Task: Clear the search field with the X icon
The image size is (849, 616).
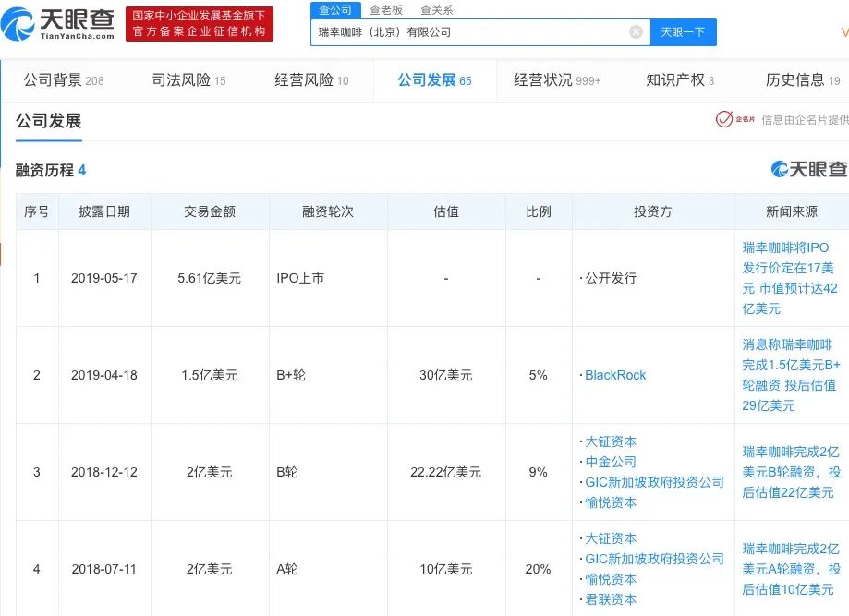Action: pos(636,32)
